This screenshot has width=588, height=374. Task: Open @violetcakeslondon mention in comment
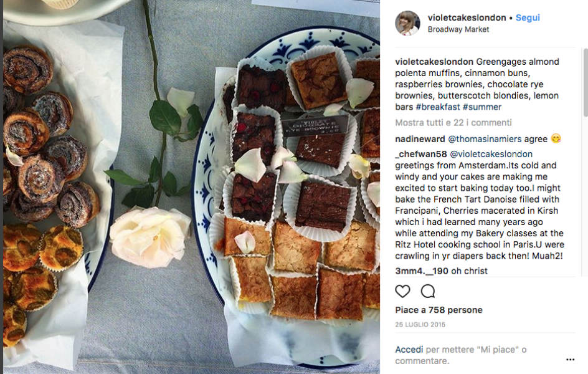tap(491, 154)
